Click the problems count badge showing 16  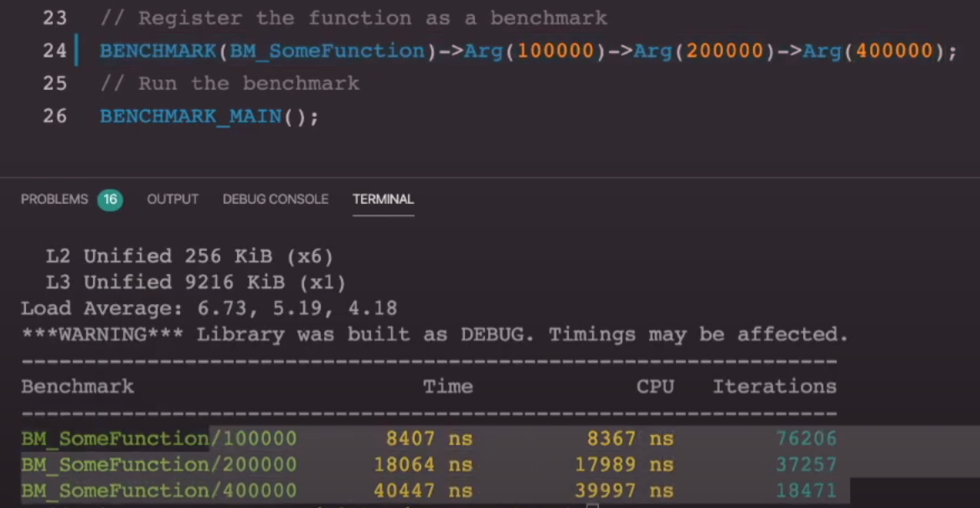click(110, 200)
